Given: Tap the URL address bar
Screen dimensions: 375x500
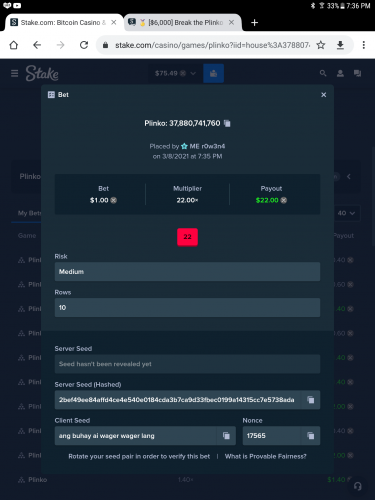Looking at the screenshot, I should (212, 45).
